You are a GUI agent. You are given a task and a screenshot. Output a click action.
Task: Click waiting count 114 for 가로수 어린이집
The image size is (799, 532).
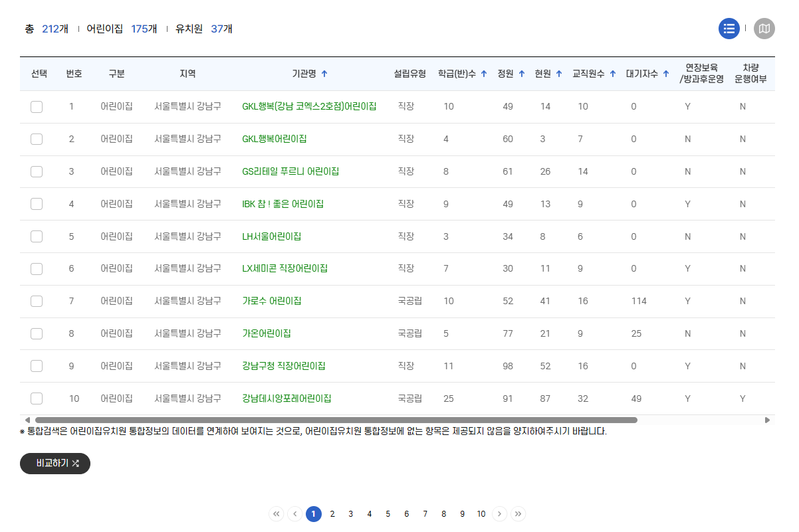(x=639, y=301)
